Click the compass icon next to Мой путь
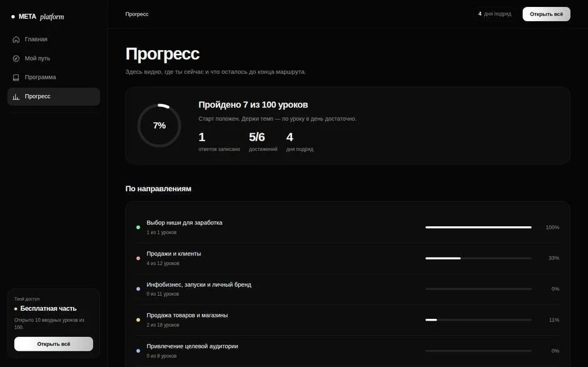This screenshot has width=588, height=367. point(16,59)
